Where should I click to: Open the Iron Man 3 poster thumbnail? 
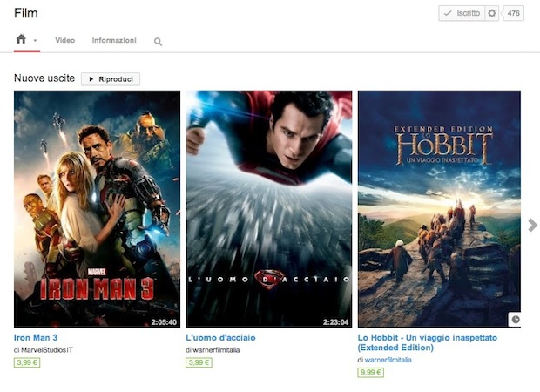pos(97,208)
